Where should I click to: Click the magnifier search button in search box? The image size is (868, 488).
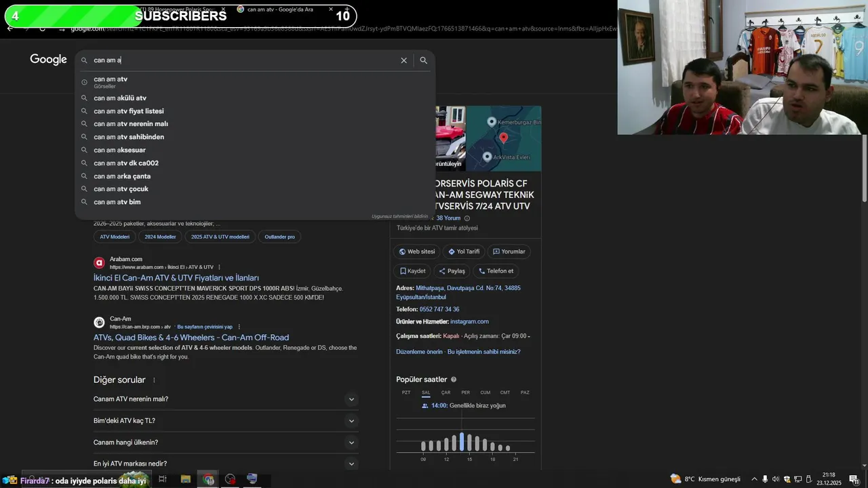(x=423, y=60)
